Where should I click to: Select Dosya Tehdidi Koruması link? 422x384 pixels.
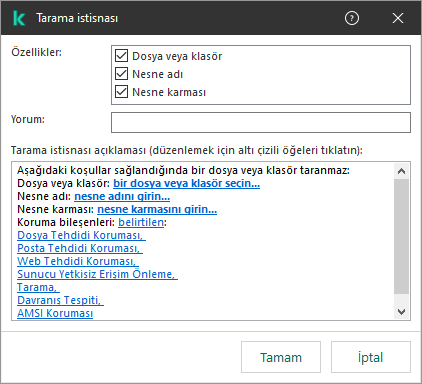(x=81, y=235)
